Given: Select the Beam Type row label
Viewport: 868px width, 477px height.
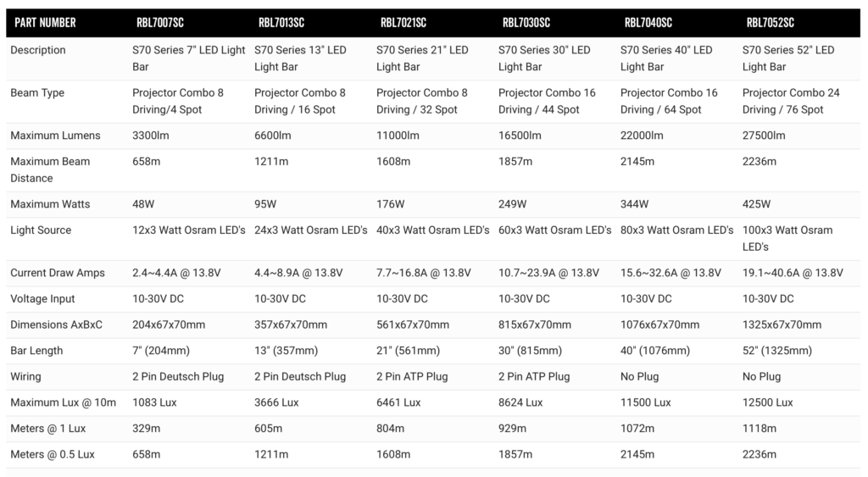Looking at the screenshot, I should 37,93.
